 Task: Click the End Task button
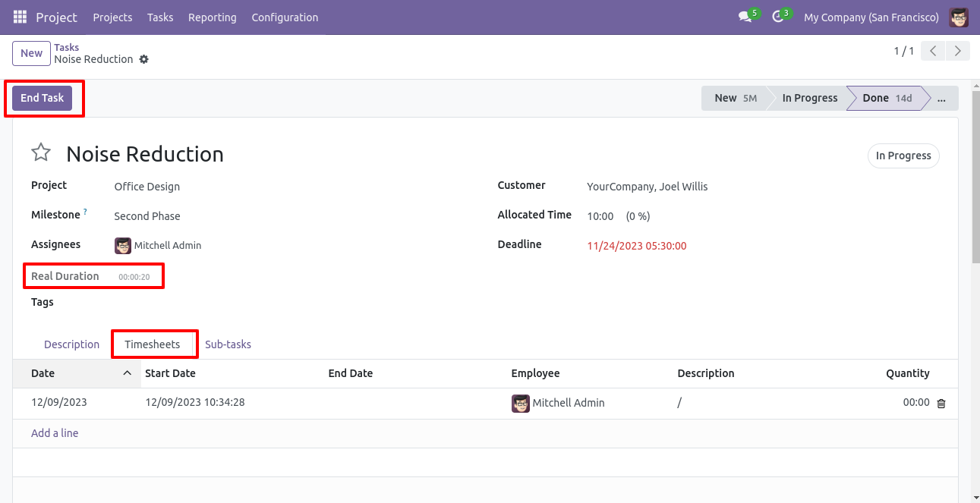(42, 98)
